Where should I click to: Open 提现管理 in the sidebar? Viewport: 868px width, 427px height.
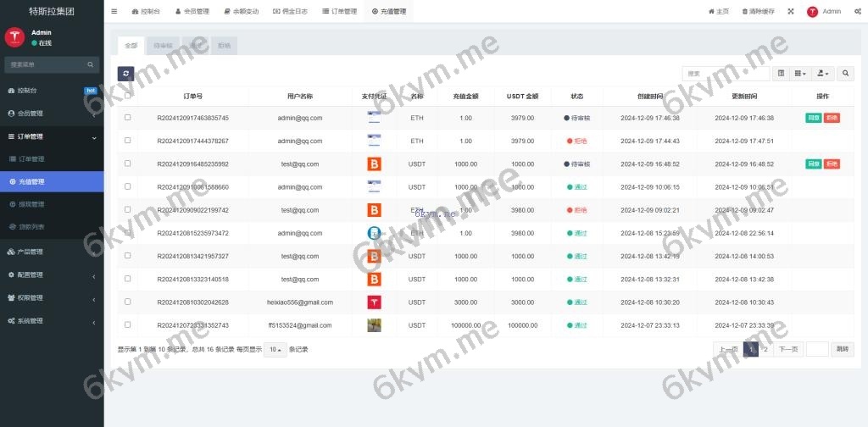[31, 204]
